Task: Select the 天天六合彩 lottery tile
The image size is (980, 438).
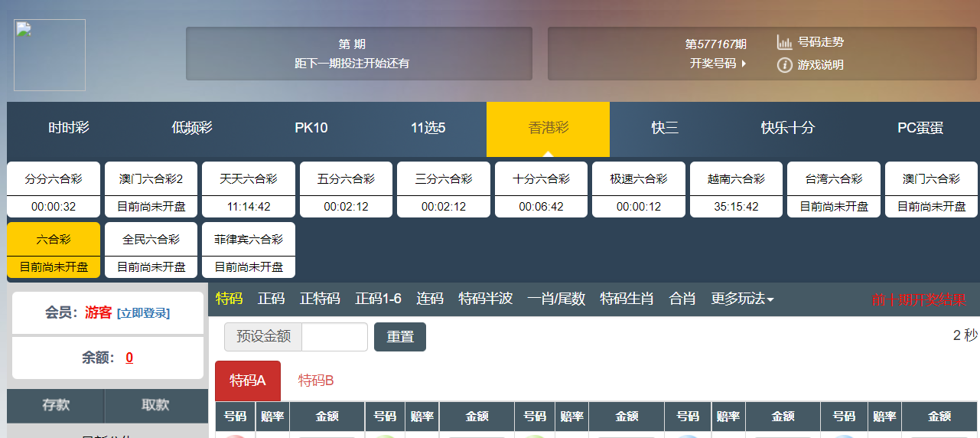Action: point(249,189)
